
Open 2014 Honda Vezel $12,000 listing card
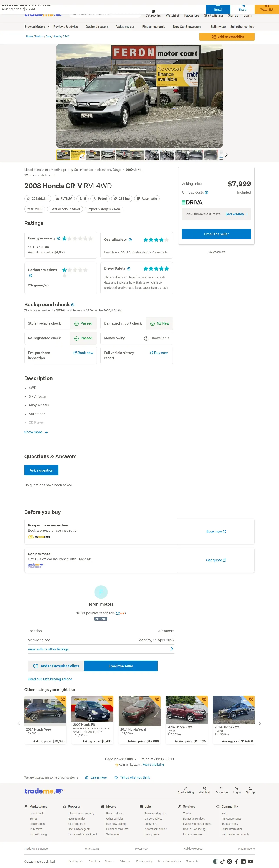[139, 720]
